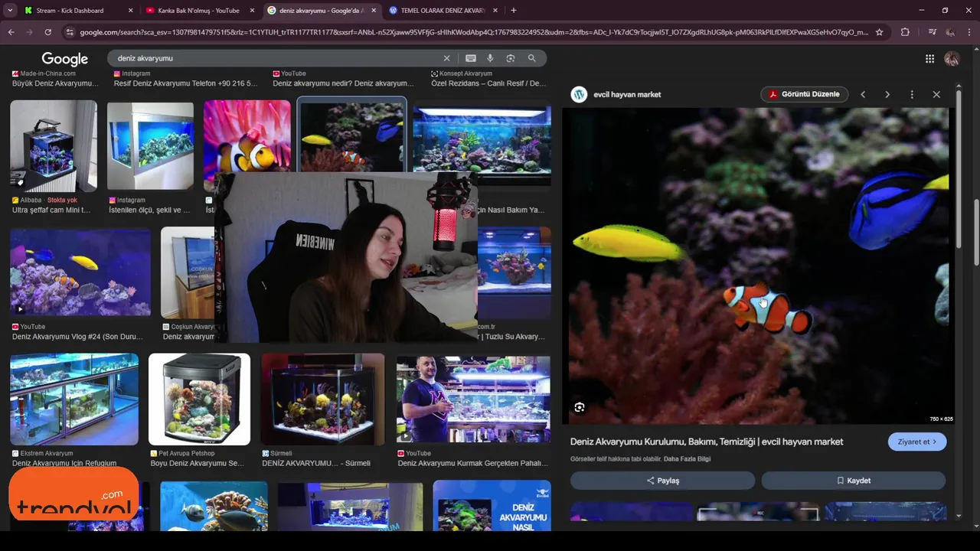Click the Ziyaret et button
Screen dimensions: 980x551
(x=917, y=442)
